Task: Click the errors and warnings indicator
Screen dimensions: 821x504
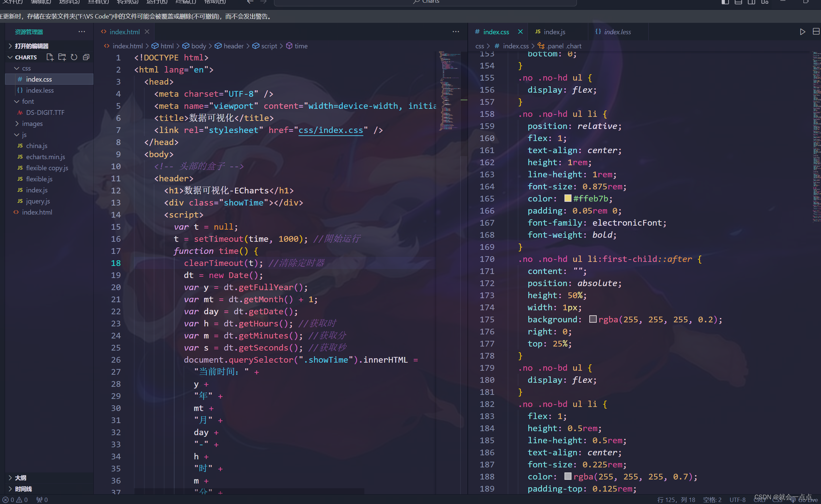Action: 13,499
